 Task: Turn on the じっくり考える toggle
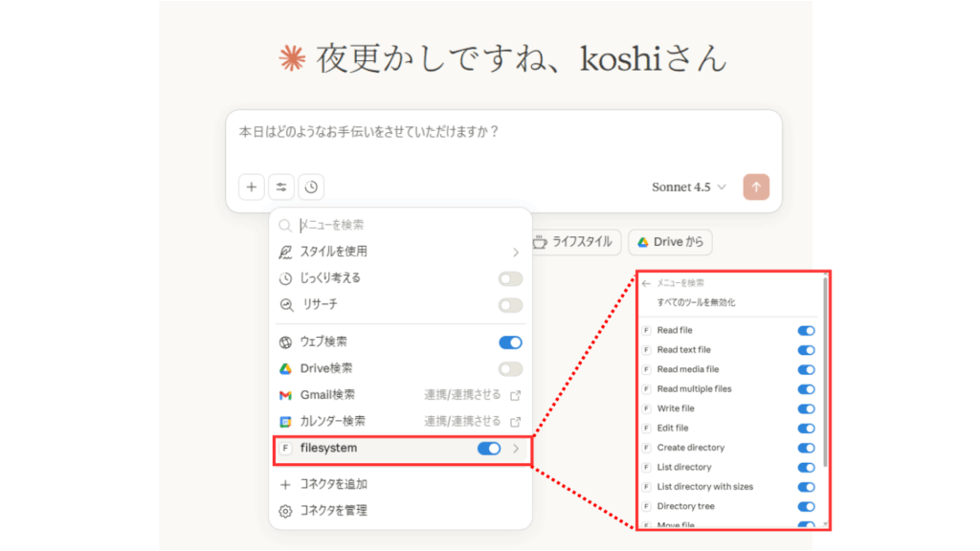(510, 278)
